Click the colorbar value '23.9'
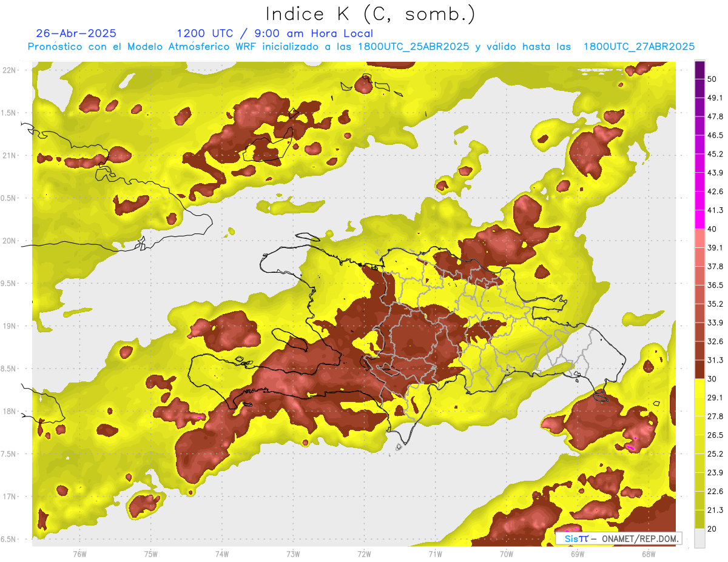This screenshot has height=562, width=728. 715,473
